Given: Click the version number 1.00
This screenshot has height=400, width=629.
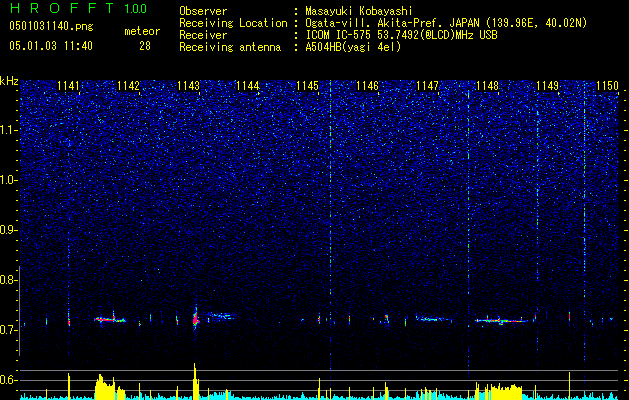Looking at the screenshot, I should pyautogui.click(x=136, y=9).
